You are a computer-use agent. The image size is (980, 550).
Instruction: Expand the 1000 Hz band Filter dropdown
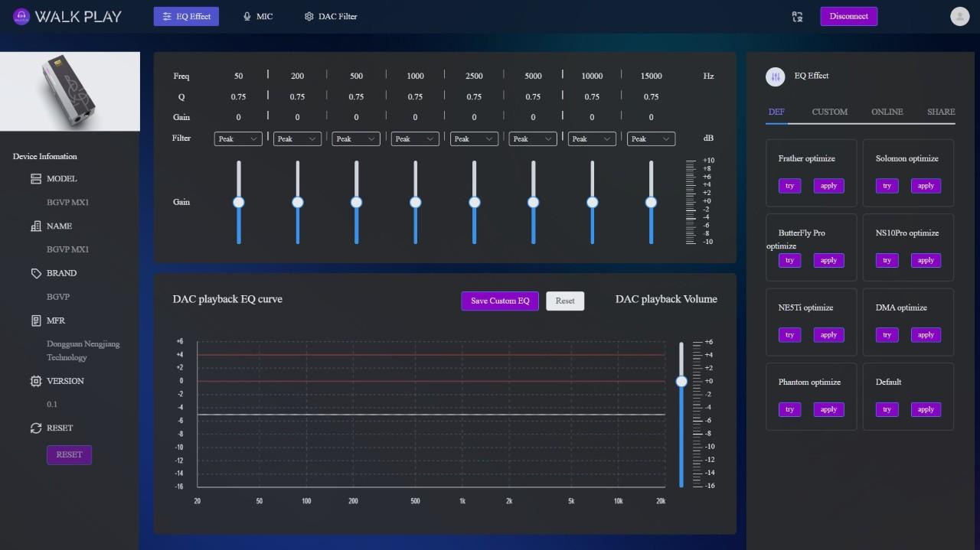coord(415,138)
